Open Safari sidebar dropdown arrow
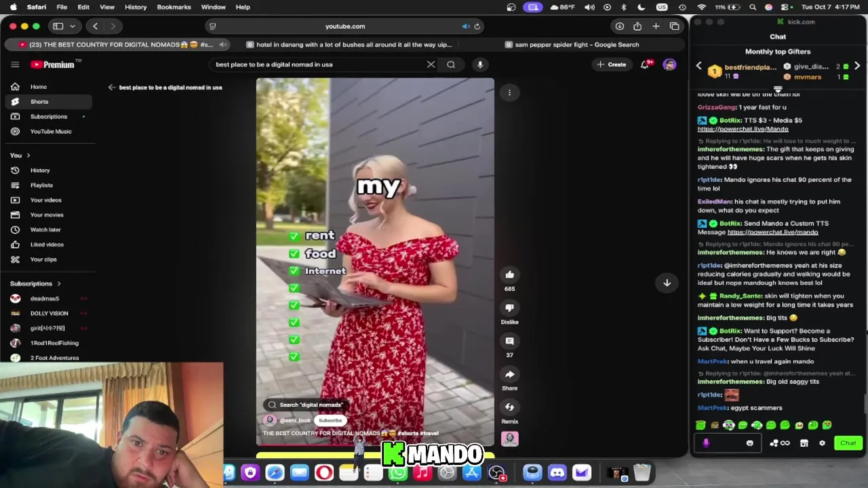Viewport: 868px width, 488px height. point(72,26)
